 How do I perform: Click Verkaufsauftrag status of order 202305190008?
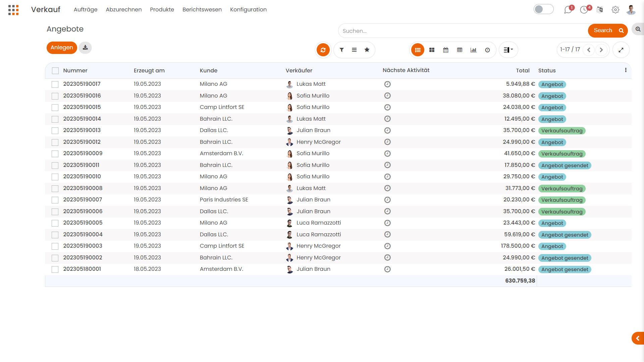(x=562, y=189)
